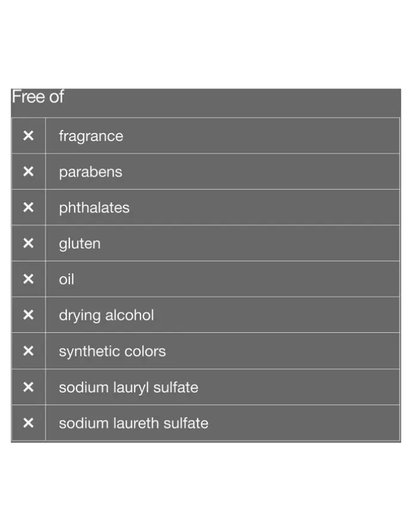
Task: Select the sodium lauryl sulfate label
Action: click(x=128, y=387)
